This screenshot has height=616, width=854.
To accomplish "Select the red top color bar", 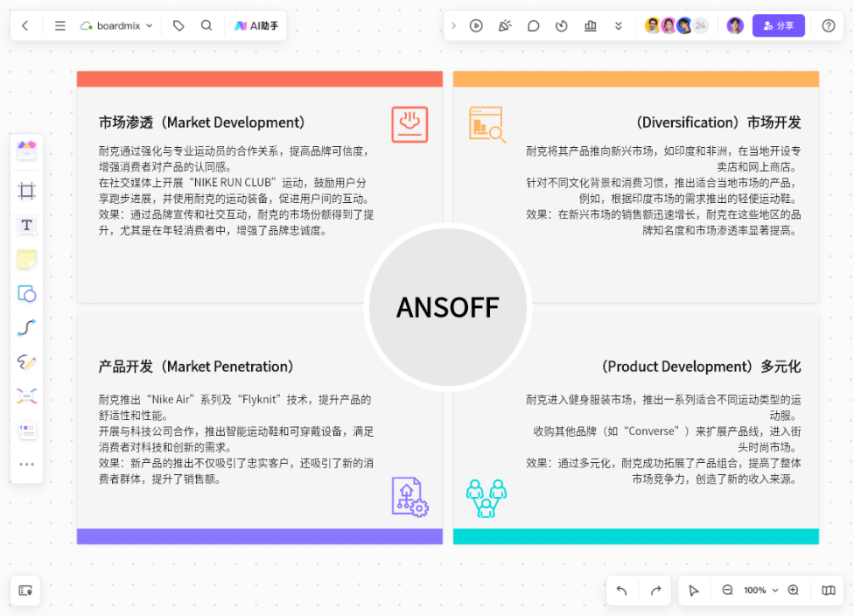I will click(x=260, y=79).
